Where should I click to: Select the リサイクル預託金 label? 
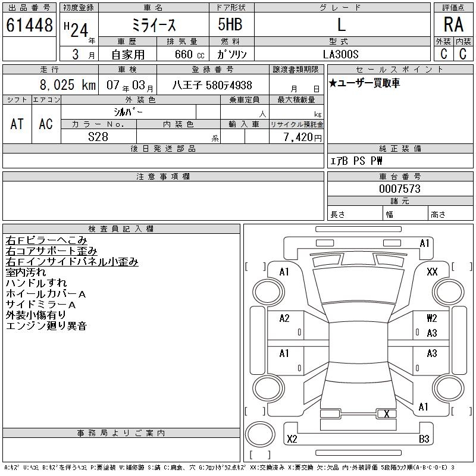pyautogui.click(x=296, y=124)
